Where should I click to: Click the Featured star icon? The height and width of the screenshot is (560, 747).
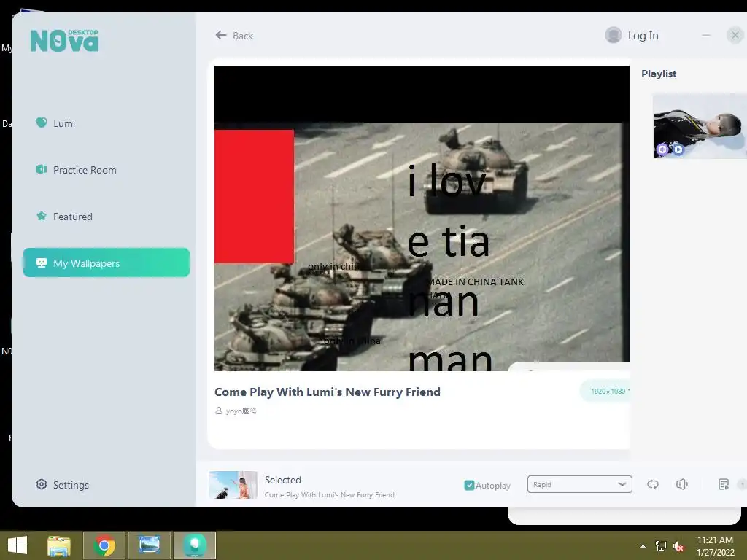point(42,216)
